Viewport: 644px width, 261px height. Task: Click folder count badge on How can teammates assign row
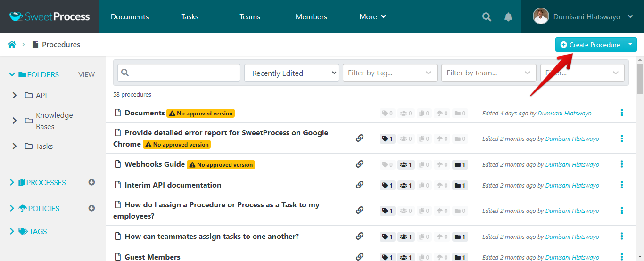tap(460, 237)
